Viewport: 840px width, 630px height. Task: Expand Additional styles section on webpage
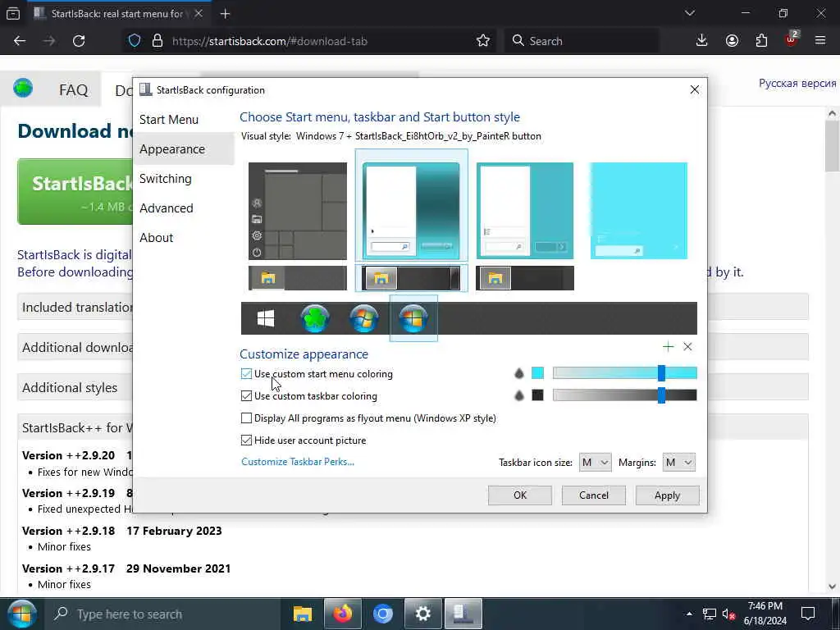(70, 387)
